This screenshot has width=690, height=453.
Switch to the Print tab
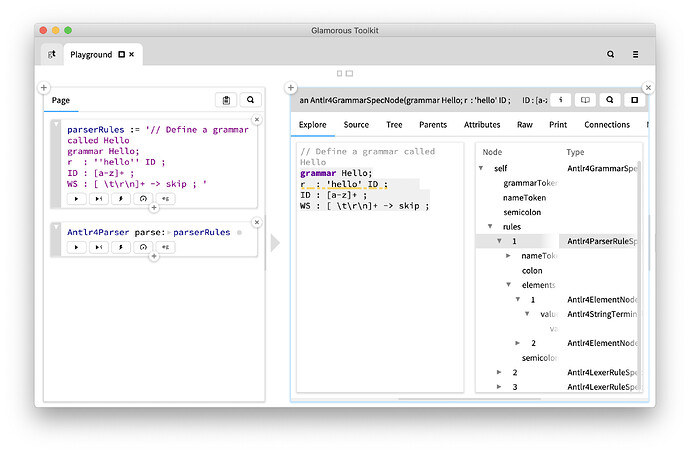pyautogui.click(x=558, y=125)
